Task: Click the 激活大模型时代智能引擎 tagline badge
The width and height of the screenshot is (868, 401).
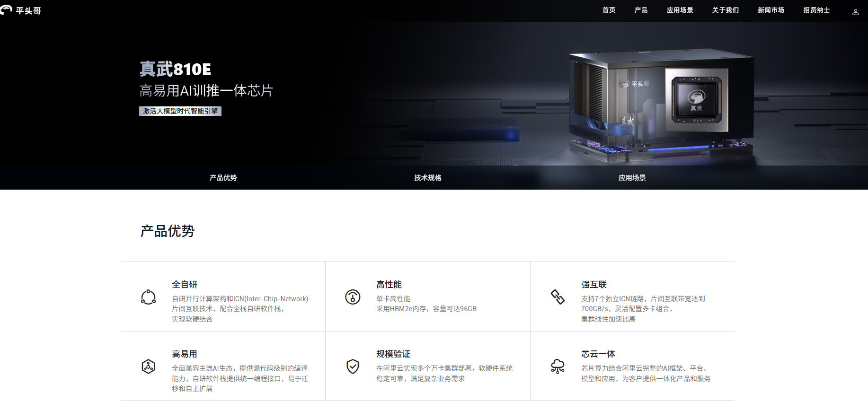Action: click(x=180, y=111)
